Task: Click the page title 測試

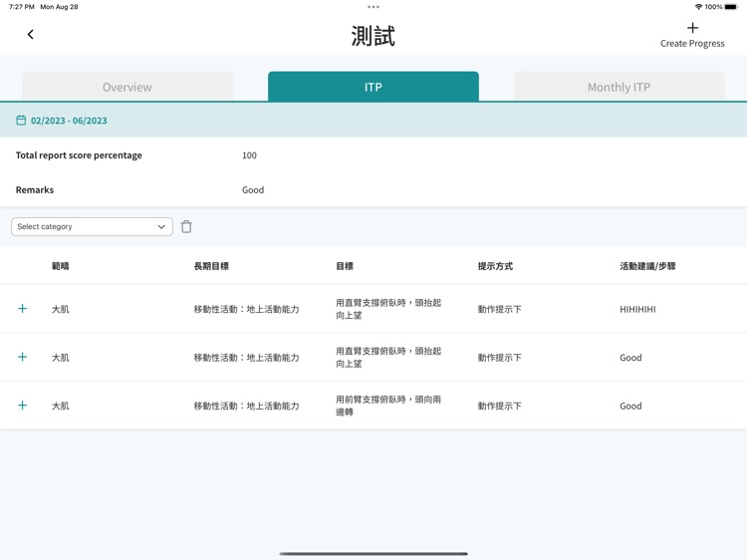Action: click(373, 36)
